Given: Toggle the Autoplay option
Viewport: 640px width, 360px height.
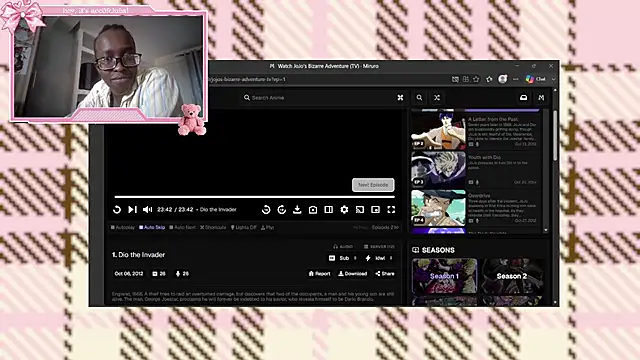Looking at the screenshot, I should coord(122,228).
